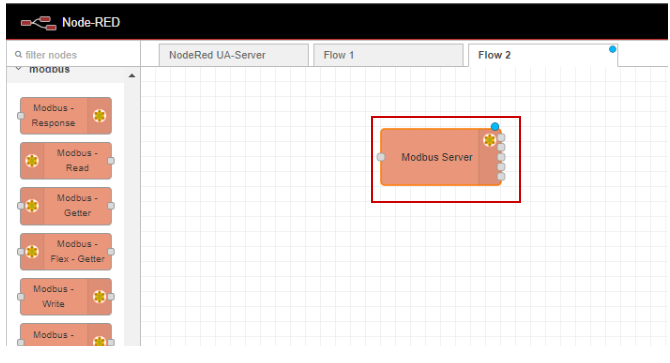Click the last output port of Modbus Server
The height and width of the screenshot is (363, 670).
click(x=501, y=176)
